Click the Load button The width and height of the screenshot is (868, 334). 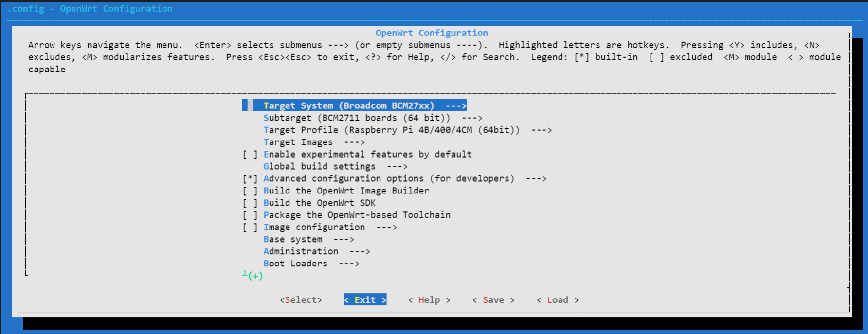coord(558,300)
